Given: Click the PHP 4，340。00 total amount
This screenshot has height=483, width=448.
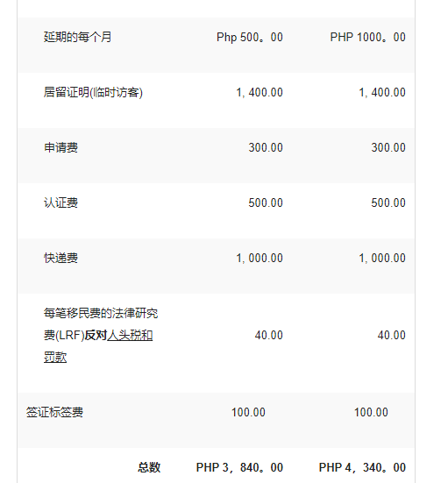Looking at the screenshot, I should 362,467.
